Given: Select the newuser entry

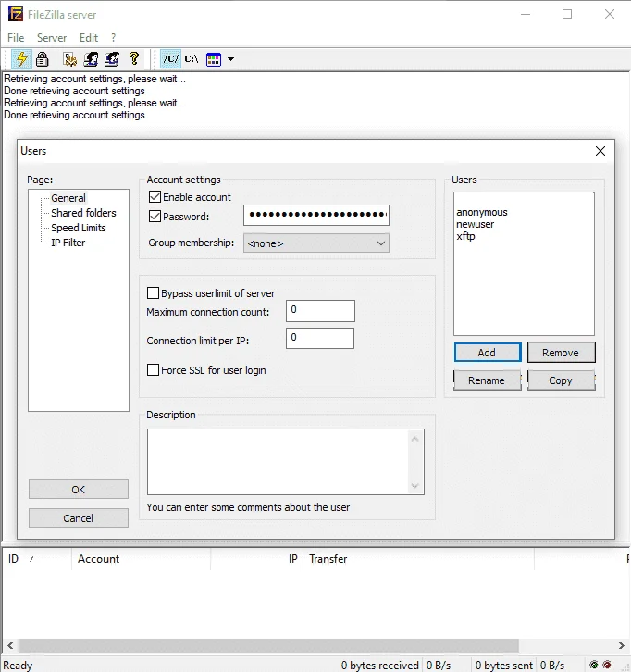Looking at the screenshot, I should click(x=475, y=224).
